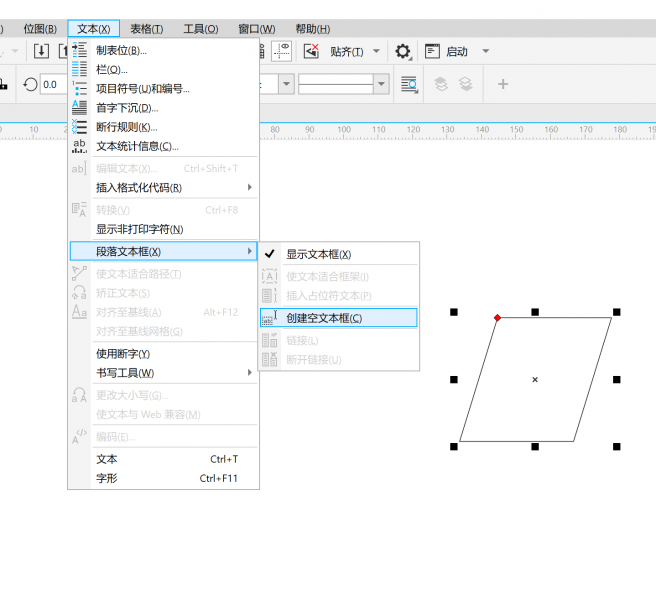The height and width of the screenshot is (600, 656).
Task: Click the 贴齐(T) snap button
Action: [x=346, y=51]
